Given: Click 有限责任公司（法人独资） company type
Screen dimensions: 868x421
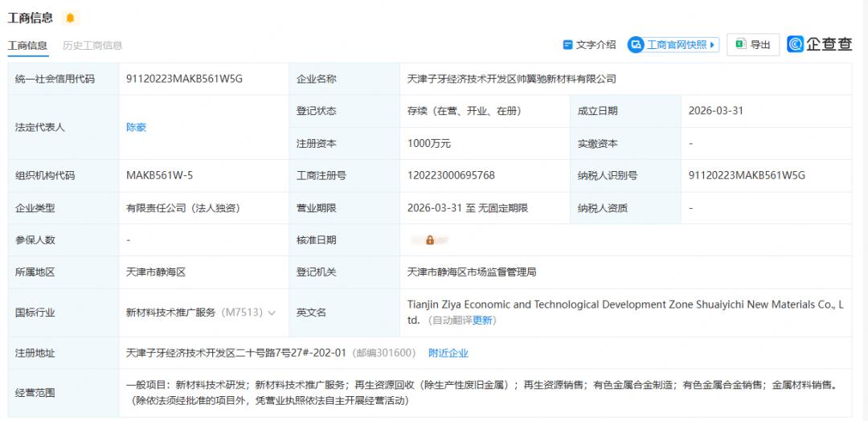Looking at the screenshot, I should click(x=183, y=209).
